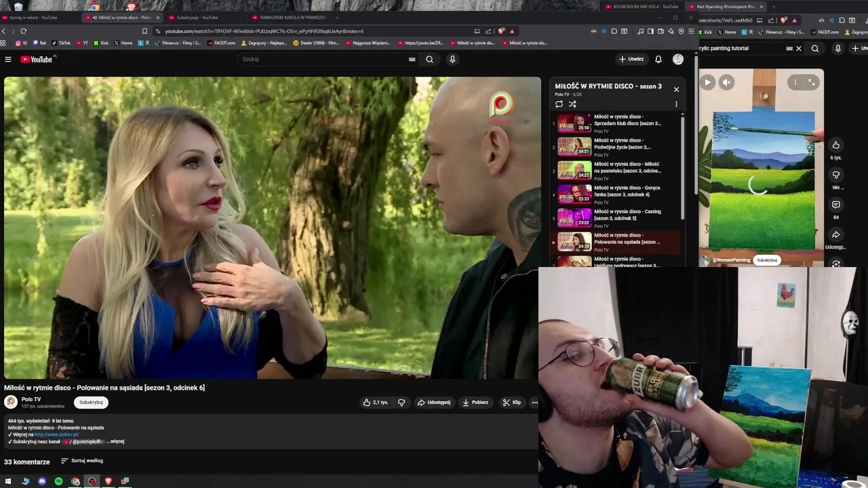Like the Short with 6 tys. likes

(x=836, y=145)
